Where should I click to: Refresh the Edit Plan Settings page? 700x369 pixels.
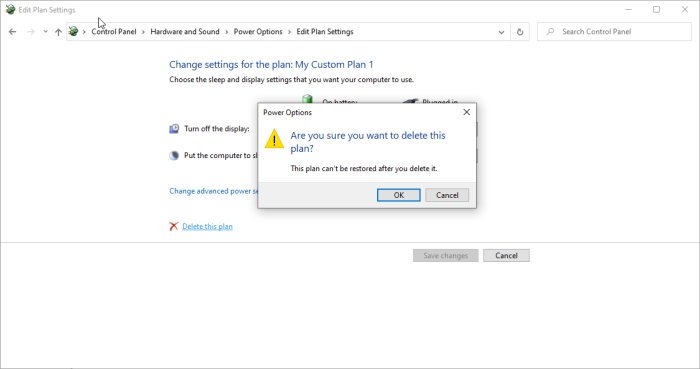click(x=520, y=32)
